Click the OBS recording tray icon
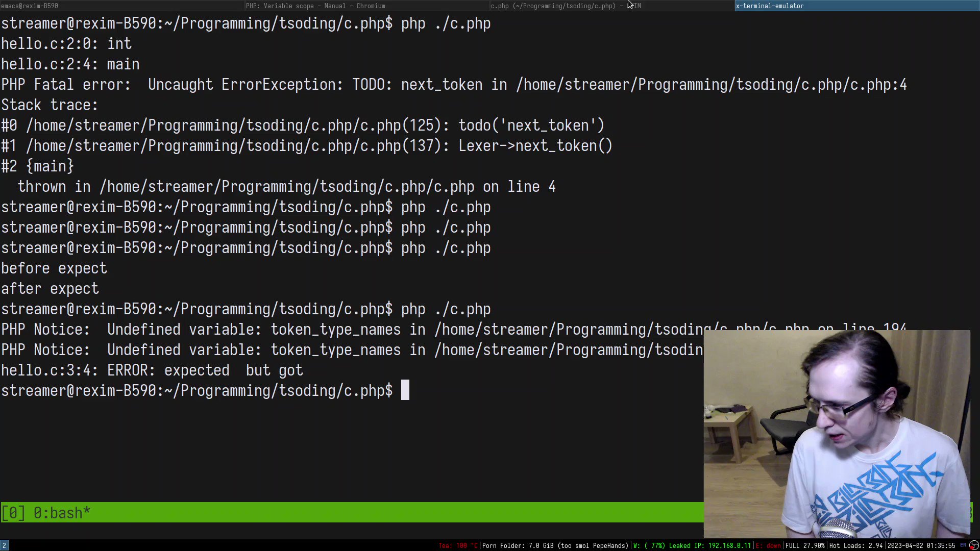This screenshot has width=980, height=551. click(x=973, y=545)
